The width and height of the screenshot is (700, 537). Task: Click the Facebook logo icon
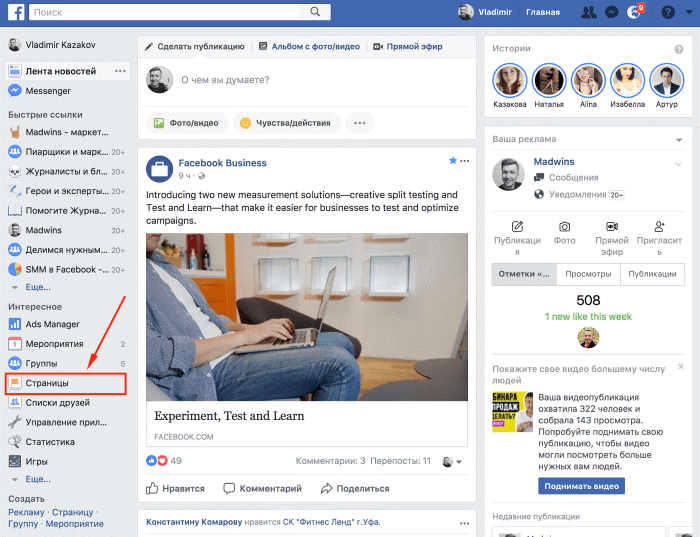16,12
